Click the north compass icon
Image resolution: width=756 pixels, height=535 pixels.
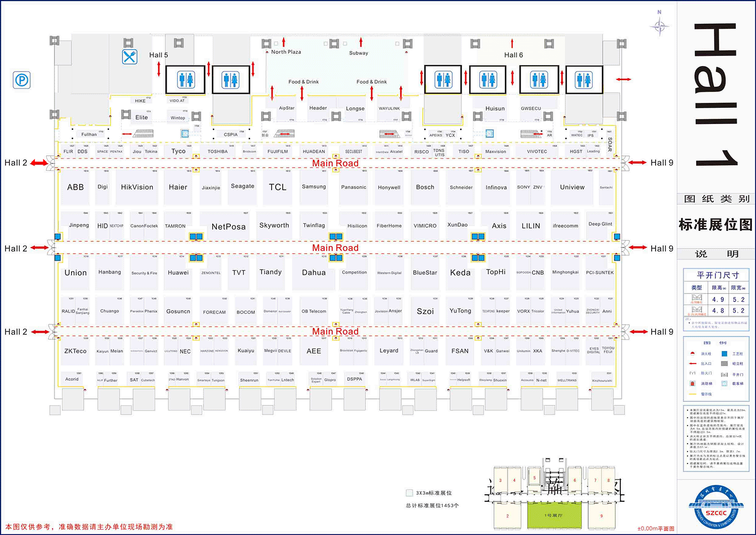(660, 25)
